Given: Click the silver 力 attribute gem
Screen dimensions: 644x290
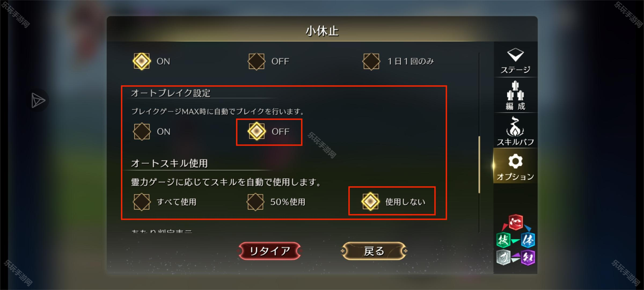Looking at the screenshot, I should pos(503,257).
